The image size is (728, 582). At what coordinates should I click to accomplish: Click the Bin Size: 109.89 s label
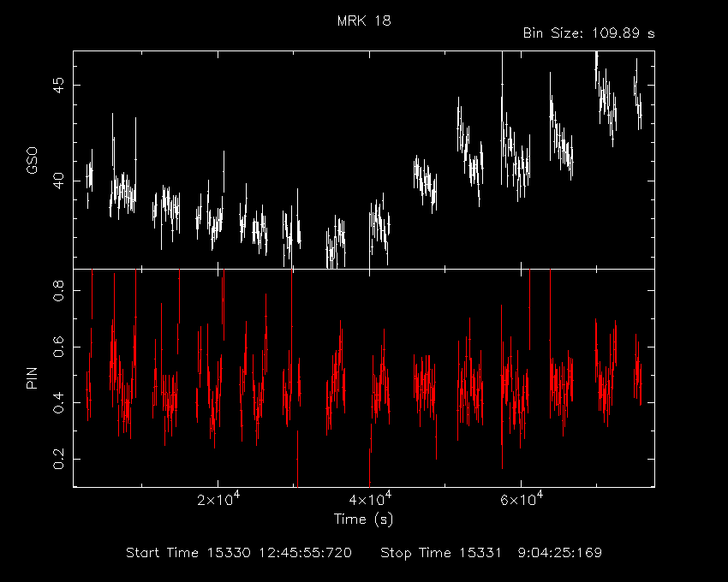click(588, 33)
